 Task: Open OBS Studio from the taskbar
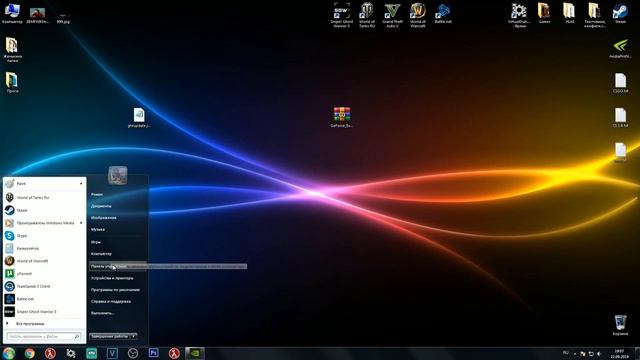click(x=133, y=353)
